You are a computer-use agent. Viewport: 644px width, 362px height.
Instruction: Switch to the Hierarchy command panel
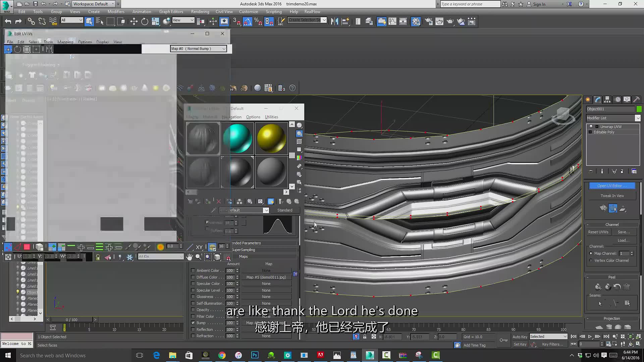coord(607,99)
